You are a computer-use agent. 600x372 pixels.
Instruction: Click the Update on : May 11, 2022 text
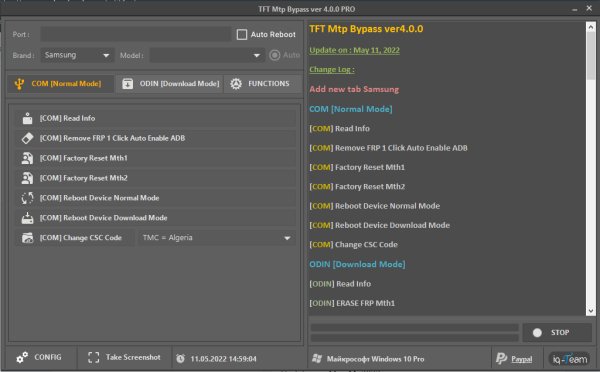tap(354, 50)
